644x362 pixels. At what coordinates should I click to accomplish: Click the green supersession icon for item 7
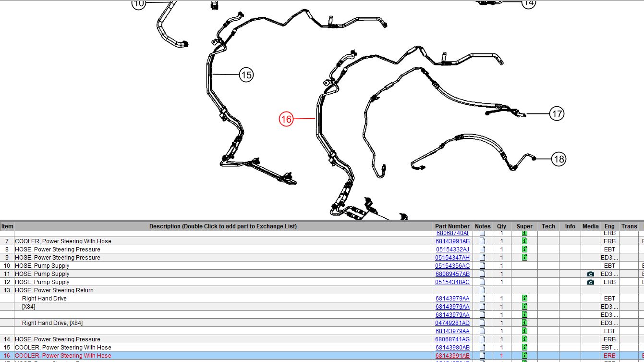(524, 241)
